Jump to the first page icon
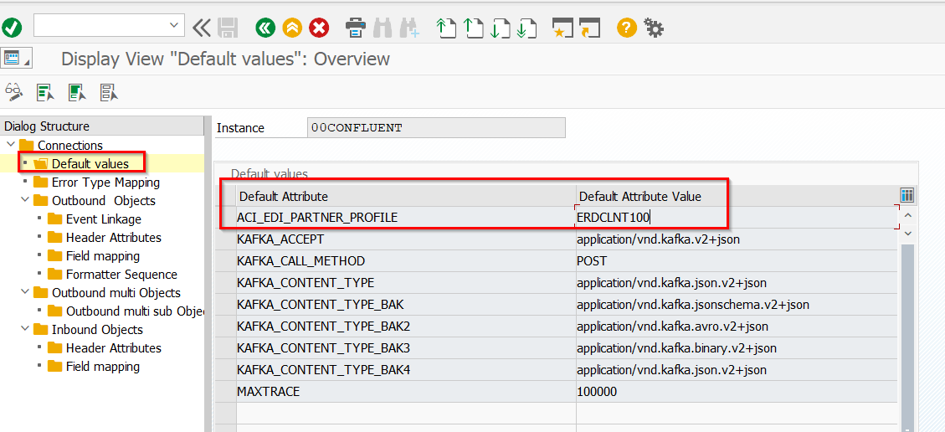The width and height of the screenshot is (945, 432). (445, 28)
